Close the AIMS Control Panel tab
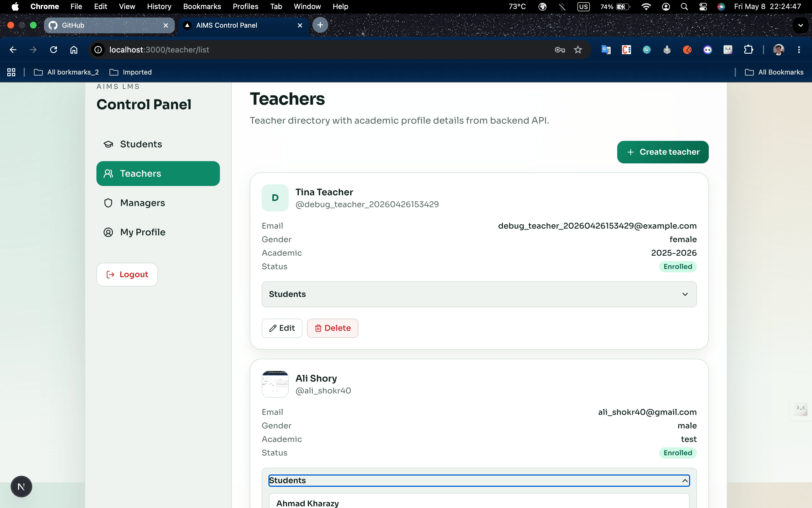 pos(300,25)
